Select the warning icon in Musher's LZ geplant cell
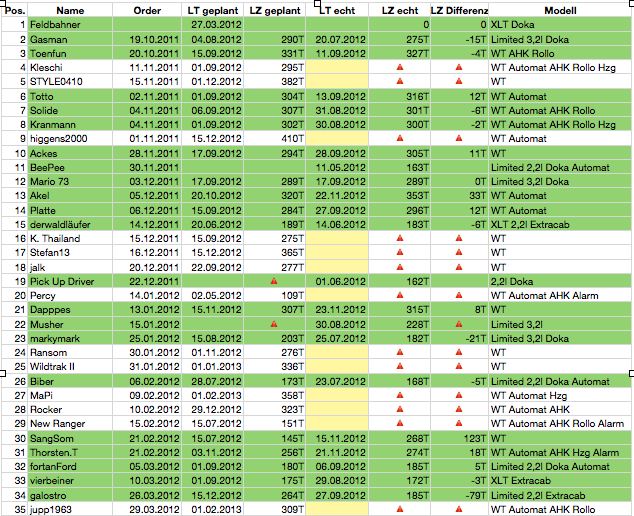Image resolution: width=634 pixels, height=516 pixels. tap(274, 324)
